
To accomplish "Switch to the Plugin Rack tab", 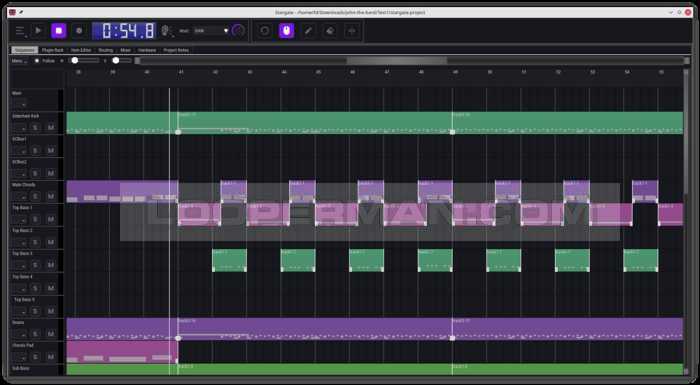I will 53,50.
